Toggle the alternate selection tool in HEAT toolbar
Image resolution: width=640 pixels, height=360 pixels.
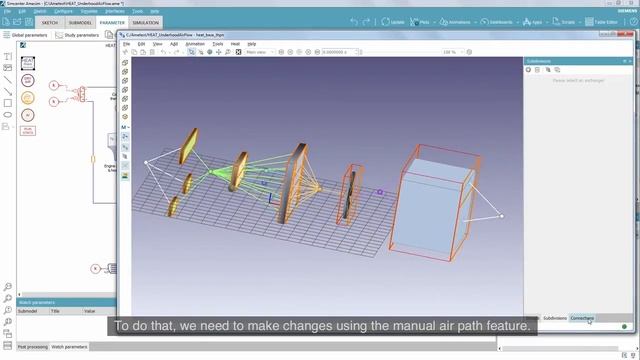tap(200, 52)
